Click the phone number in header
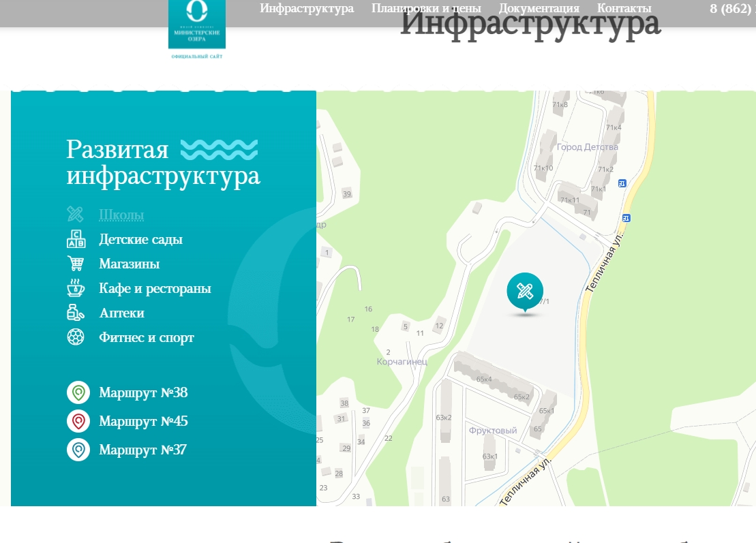Screen dimensions: 756x543 click(732, 8)
